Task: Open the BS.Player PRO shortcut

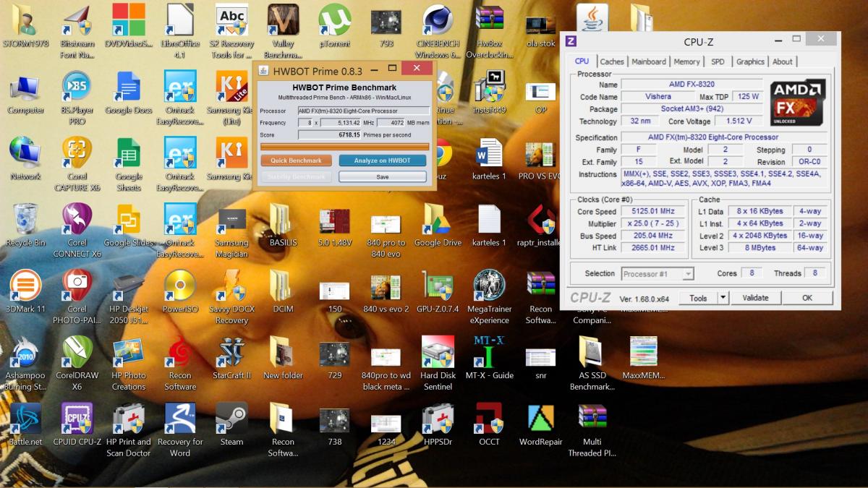Action: click(77, 87)
